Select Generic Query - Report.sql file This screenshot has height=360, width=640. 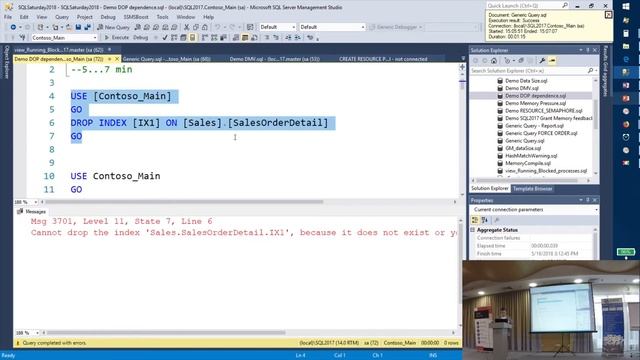pos(534,126)
